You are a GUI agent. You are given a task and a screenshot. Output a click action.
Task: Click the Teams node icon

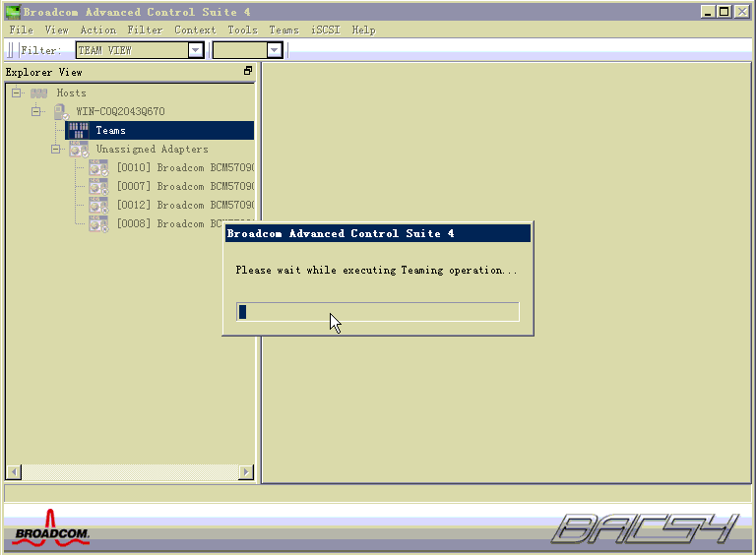tap(78, 131)
